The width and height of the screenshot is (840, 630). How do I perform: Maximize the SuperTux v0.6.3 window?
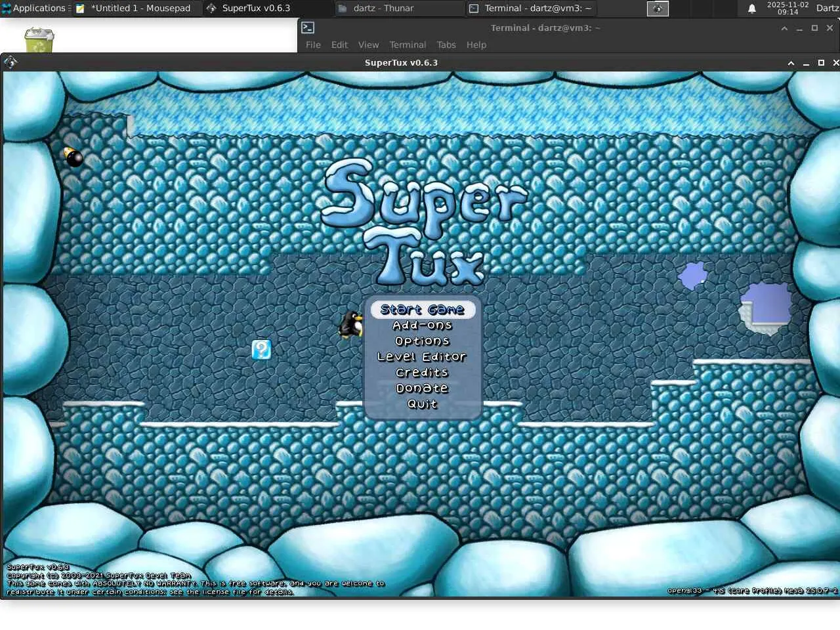[821, 63]
